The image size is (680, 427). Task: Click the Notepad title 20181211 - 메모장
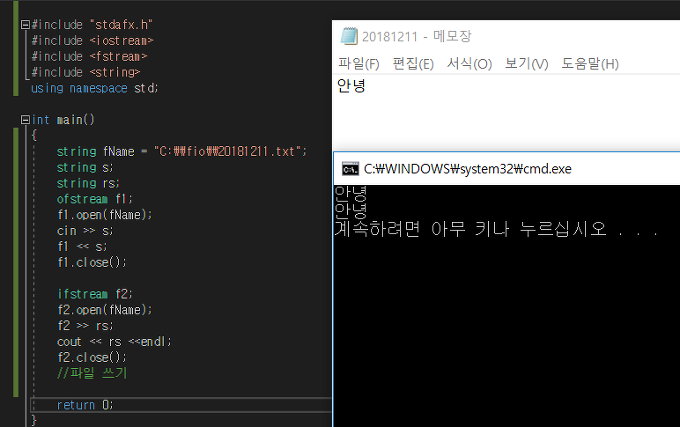click(x=416, y=36)
